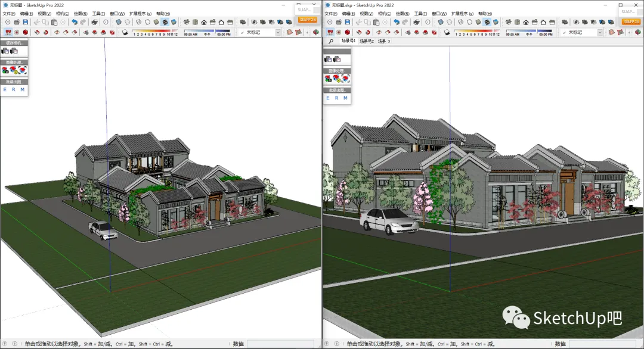Adjust shadow time-of-day slider in left window

pyautogui.click(x=207, y=31)
